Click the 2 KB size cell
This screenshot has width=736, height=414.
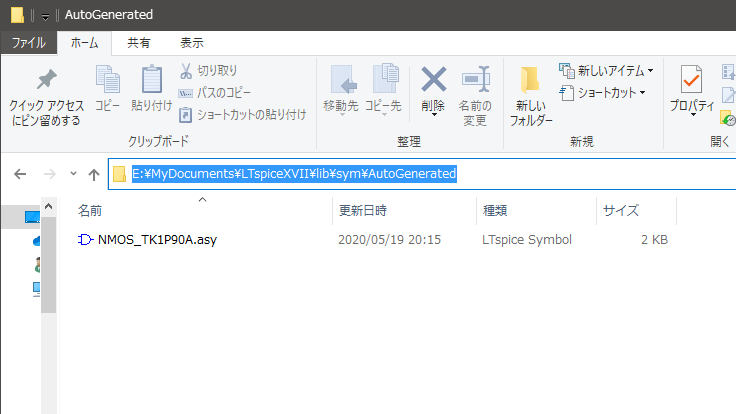point(654,240)
